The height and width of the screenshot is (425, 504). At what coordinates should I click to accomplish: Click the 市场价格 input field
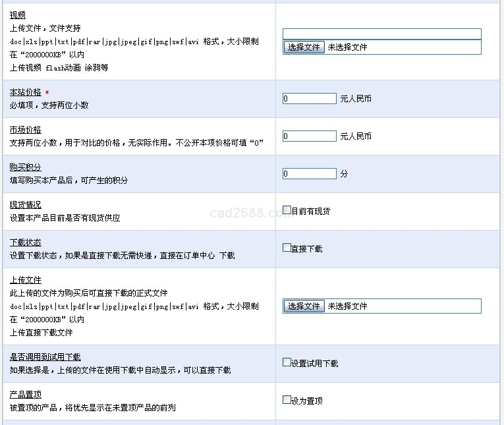(309, 136)
